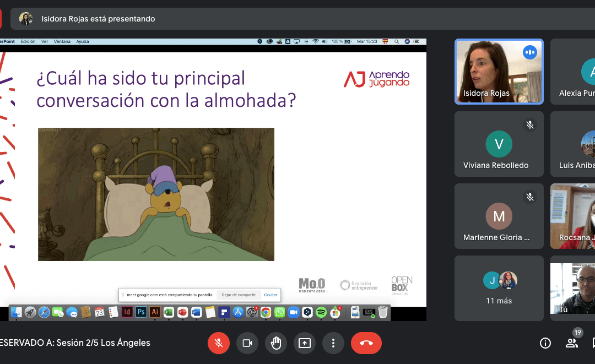Leave the call with the red hang-up button
The width and height of the screenshot is (595, 364).
pyautogui.click(x=366, y=343)
